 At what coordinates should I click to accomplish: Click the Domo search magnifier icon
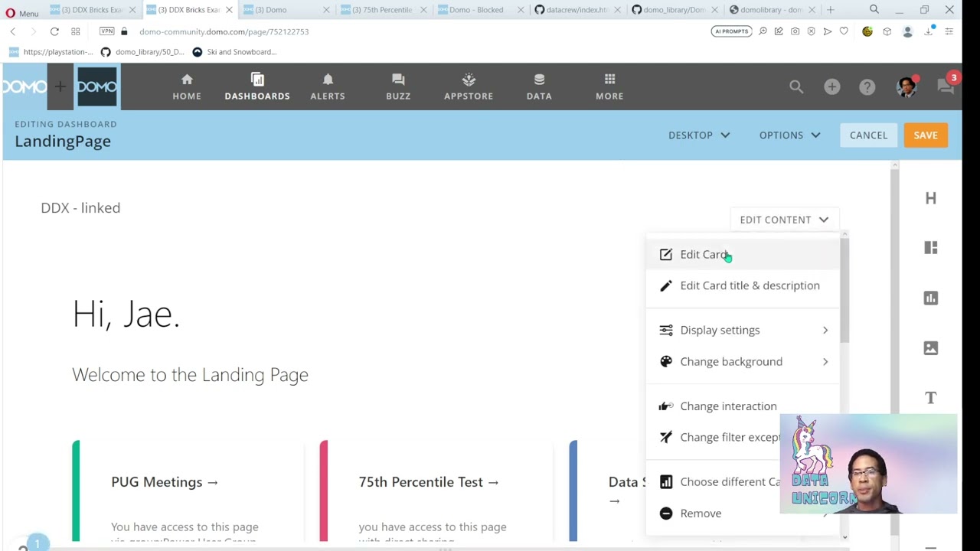(796, 86)
